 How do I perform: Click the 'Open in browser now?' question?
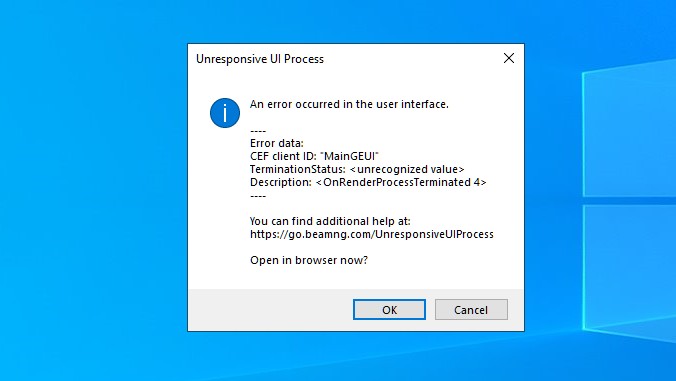click(309, 260)
